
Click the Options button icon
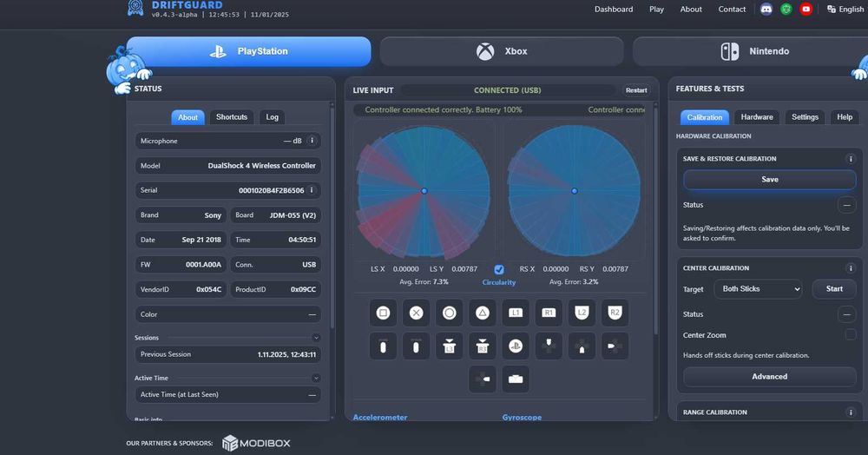click(x=417, y=346)
